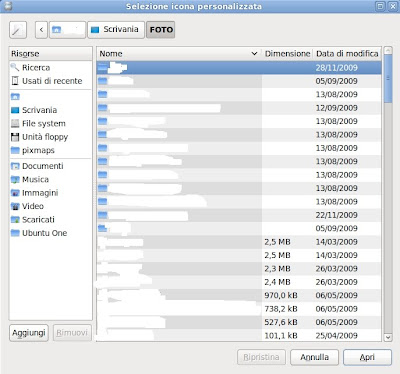This screenshot has width=400, height=374.
Task: Toggle the type-a-filename pencil button
Action: 18,30
